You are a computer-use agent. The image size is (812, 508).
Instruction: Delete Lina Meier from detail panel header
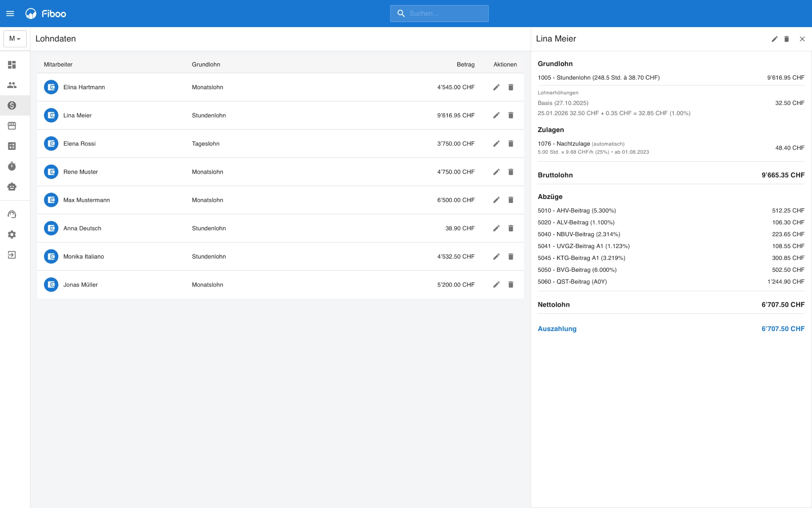[787, 39]
